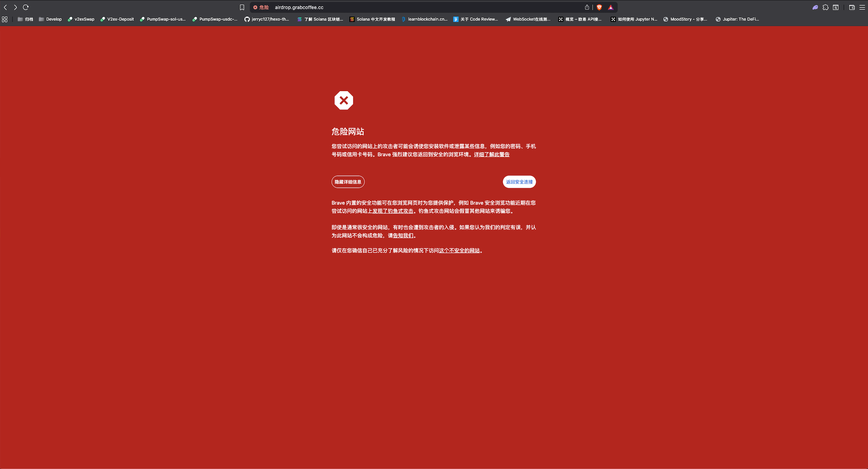Open the browser Extensions panel
This screenshot has height=469, width=868.
(826, 7)
